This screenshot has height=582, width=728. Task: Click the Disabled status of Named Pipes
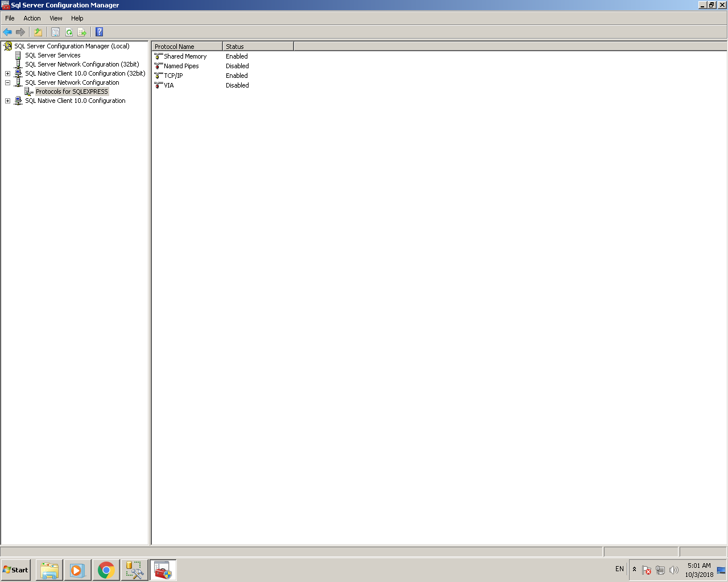click(x=237, y=66)
